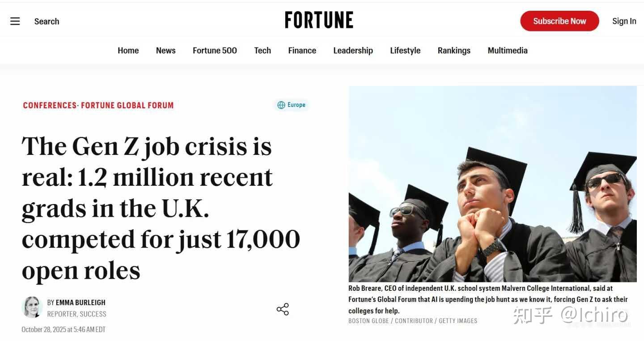
Task: Open the Multimedia section
Action: pos(508,51)
